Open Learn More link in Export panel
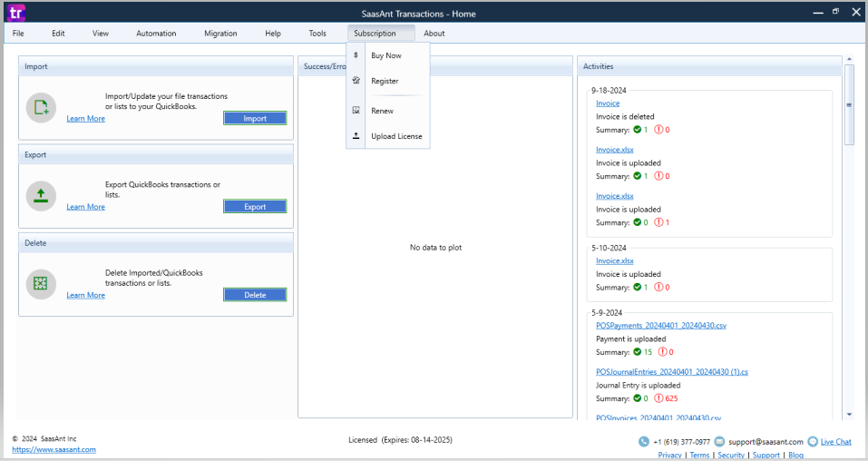 86,207
